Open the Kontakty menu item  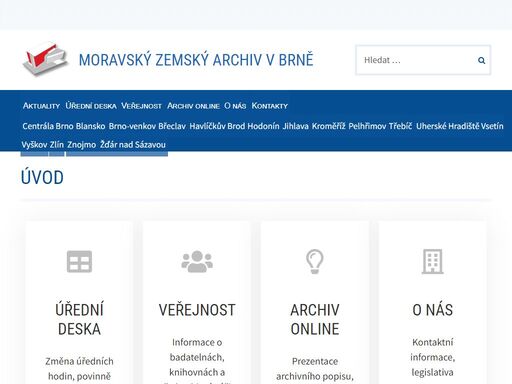click(x=270, y=106)
